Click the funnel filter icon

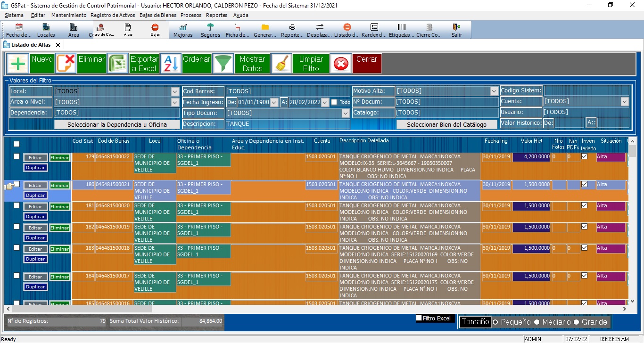coord(223,63)
